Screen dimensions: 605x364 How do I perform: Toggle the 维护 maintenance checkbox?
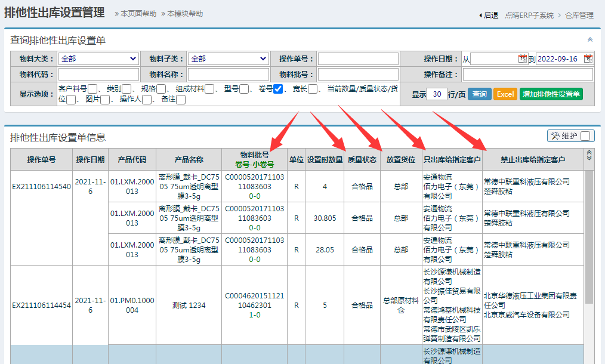(x=585, y=136)
